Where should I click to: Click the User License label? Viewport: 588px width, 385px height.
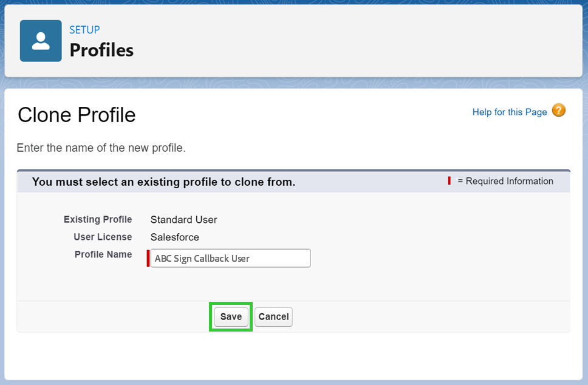click(x=103, y=237)
